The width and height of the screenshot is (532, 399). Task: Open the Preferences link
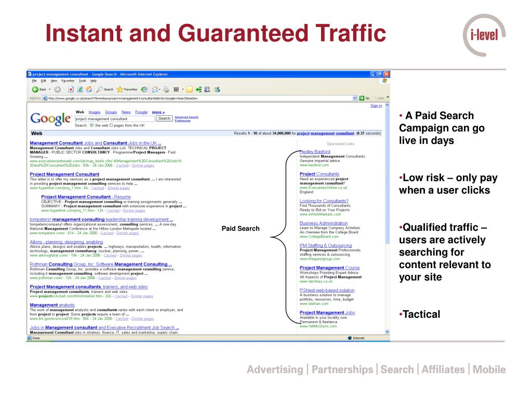[182, 121]
